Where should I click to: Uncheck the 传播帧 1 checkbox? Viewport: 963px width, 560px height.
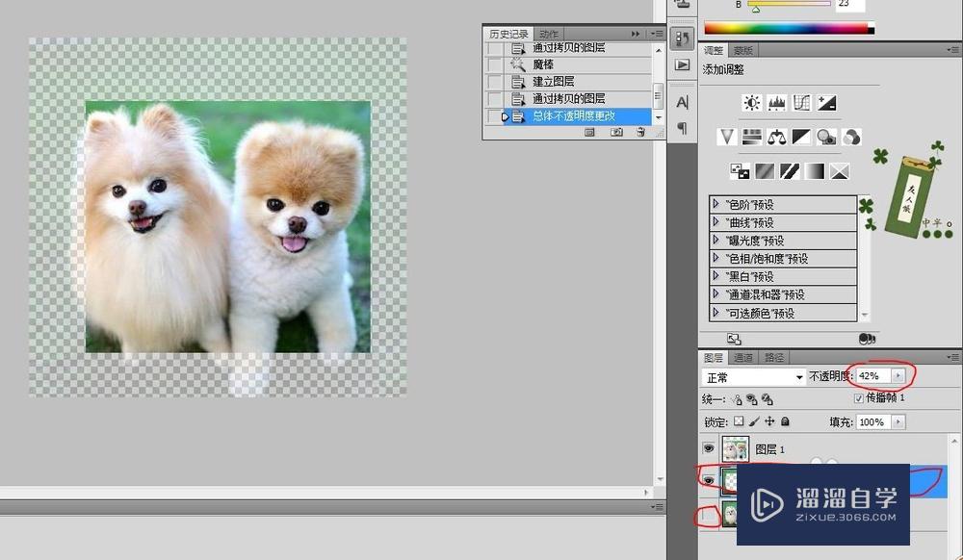pos(859,398)
